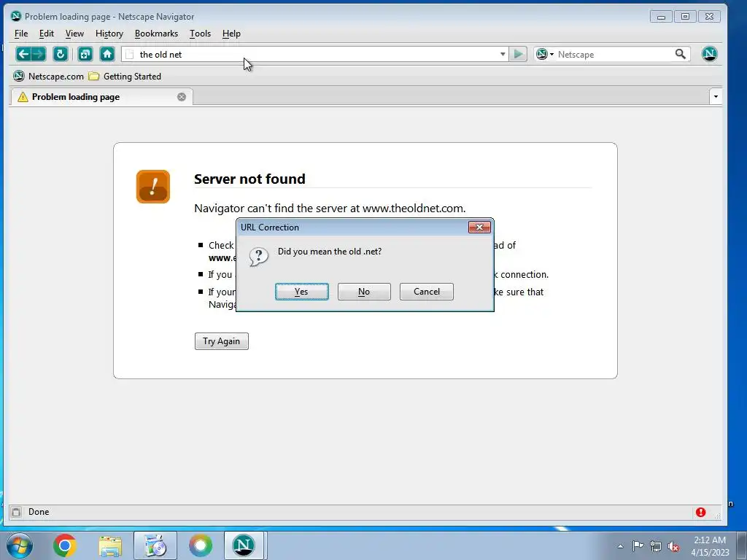Click the green Go arrow button
Image resolution: width=747 pixels, height=560 pixels.
pyautogui.click(x=518, y=54)
